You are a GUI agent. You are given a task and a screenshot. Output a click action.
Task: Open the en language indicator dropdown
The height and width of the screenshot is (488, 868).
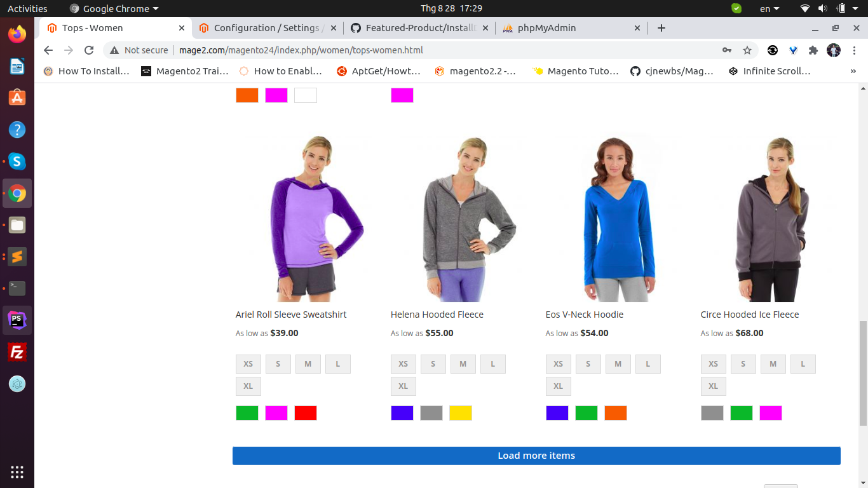click(770, 9)
